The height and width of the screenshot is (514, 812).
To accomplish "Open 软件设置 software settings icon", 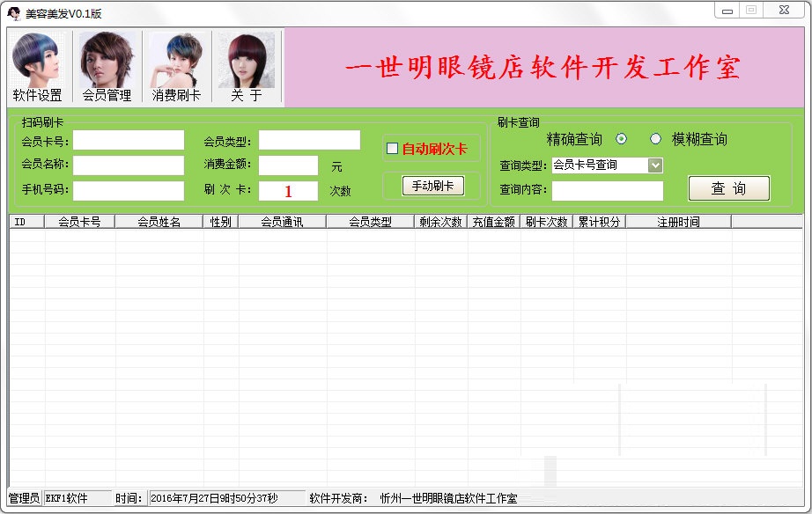I will pos(37,67).
